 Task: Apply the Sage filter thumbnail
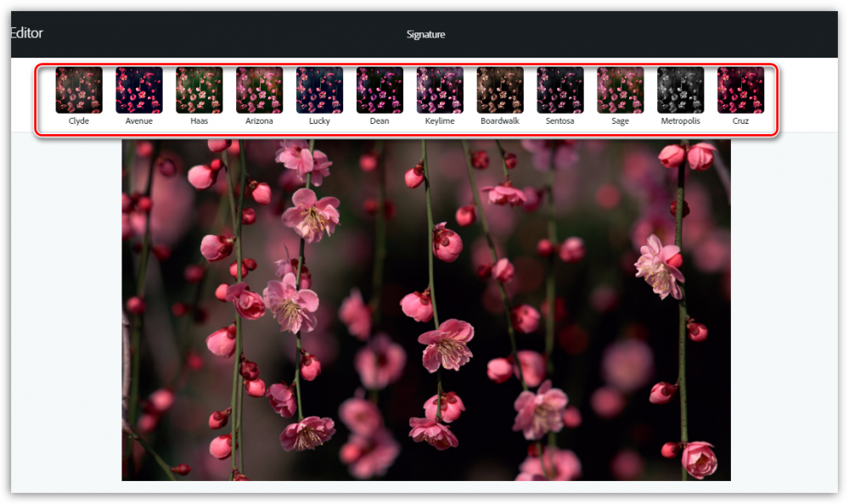tap(621, 90)
